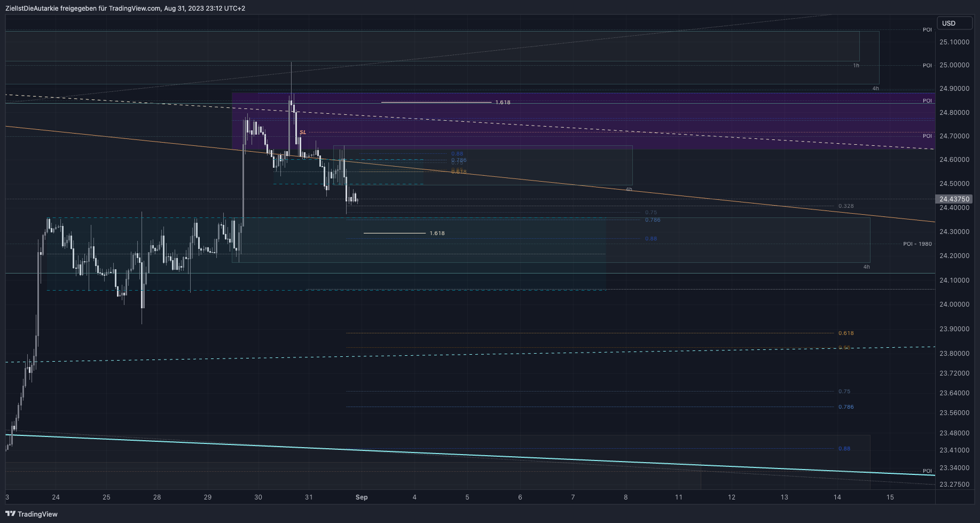Click the 24.20000 price axis label
The width and height of the screenshot is (980, 523).
coord(954,255)
